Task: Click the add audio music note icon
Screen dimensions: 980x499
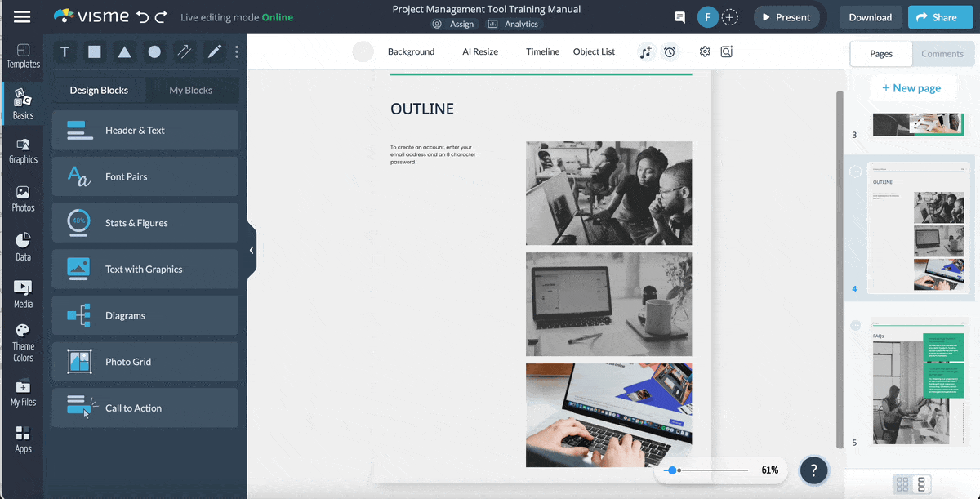Action: coord(646,51)
